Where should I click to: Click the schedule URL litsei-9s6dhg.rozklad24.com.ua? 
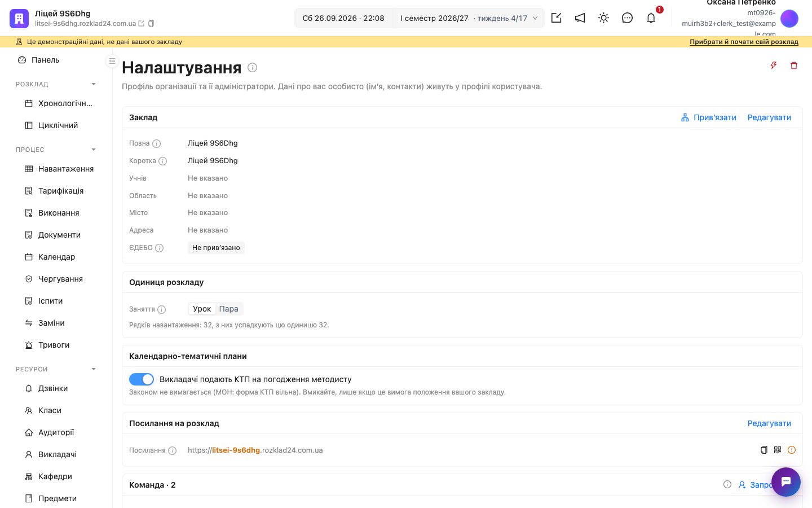[255, 450]
